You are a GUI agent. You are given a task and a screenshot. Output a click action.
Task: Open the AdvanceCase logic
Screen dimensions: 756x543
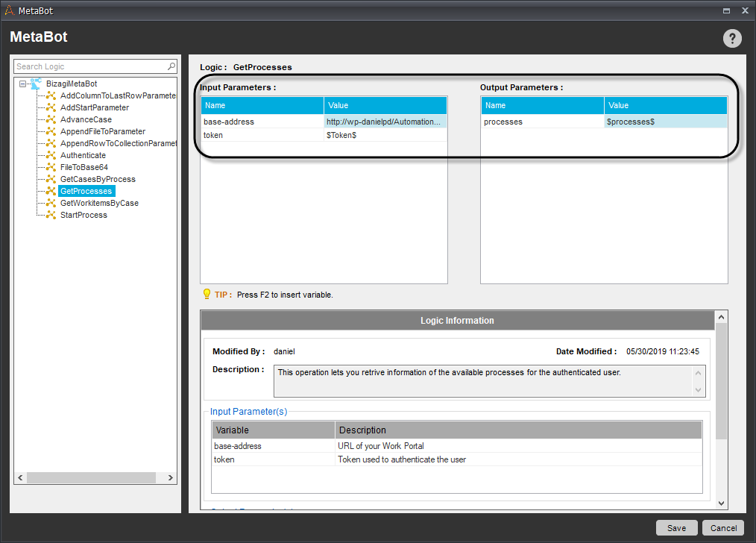(86, 119)
